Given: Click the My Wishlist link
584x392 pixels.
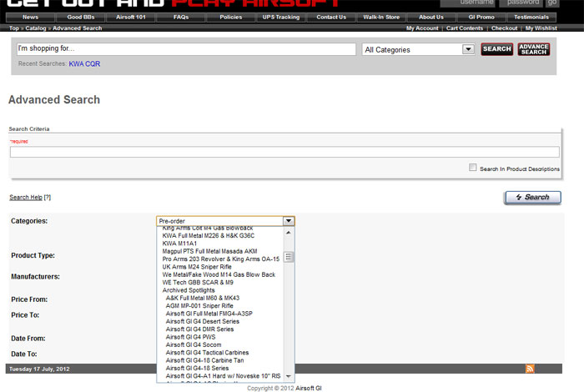Looking at the screenshot, I should point(542,28).
